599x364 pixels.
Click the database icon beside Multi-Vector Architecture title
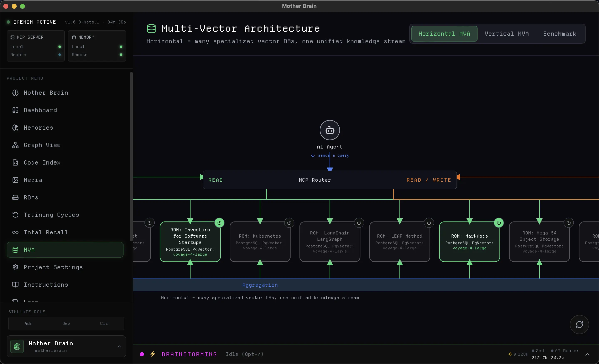pyautogui.click(x=151, y=29)
